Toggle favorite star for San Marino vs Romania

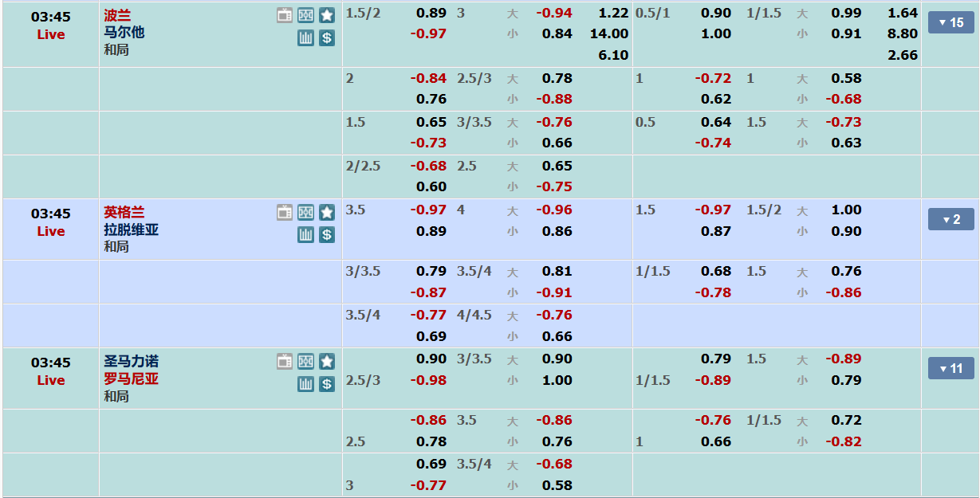point(327,362)
